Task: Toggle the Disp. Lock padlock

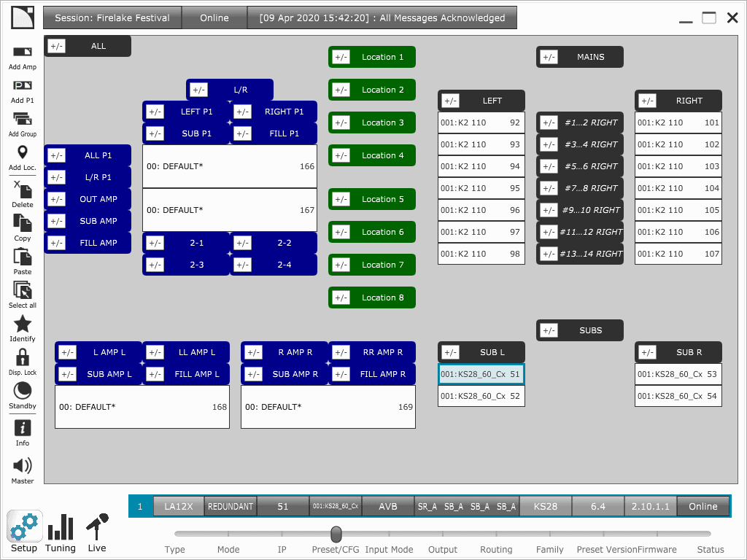Action: (23, 357)
